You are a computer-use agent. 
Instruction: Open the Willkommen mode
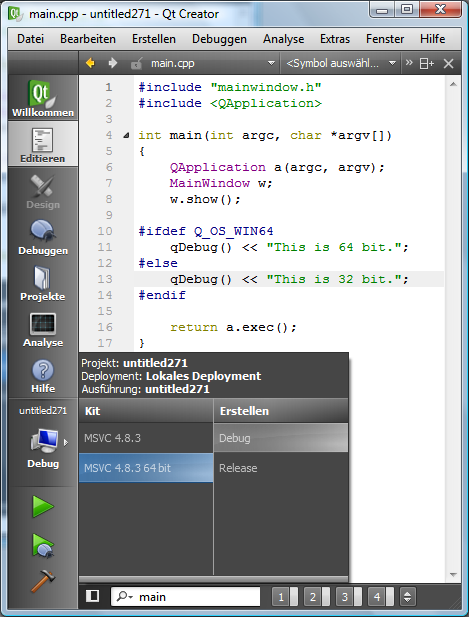(x=43, y=98)
